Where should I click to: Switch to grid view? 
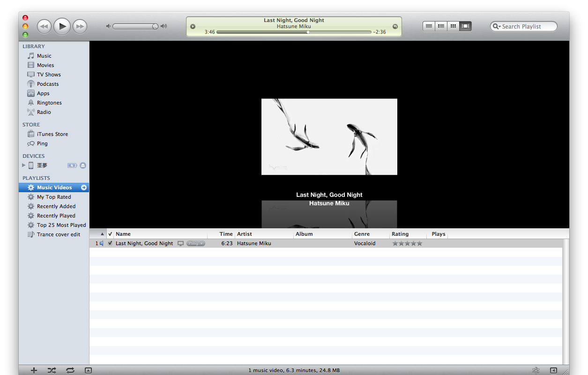coord(453,26)
